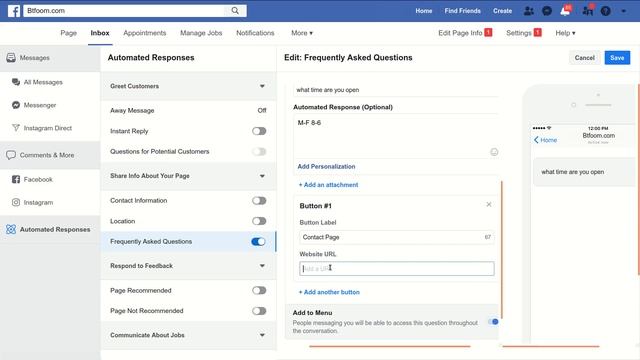Viewport: 640px width, 360px height.
Task: Open the Help dropdown menu
Action: [x=565, y=33]
